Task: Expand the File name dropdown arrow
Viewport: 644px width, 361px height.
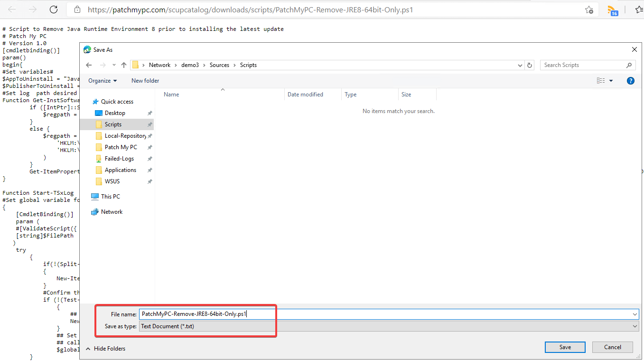Action: pyautogui.click(x=635, y=314)
